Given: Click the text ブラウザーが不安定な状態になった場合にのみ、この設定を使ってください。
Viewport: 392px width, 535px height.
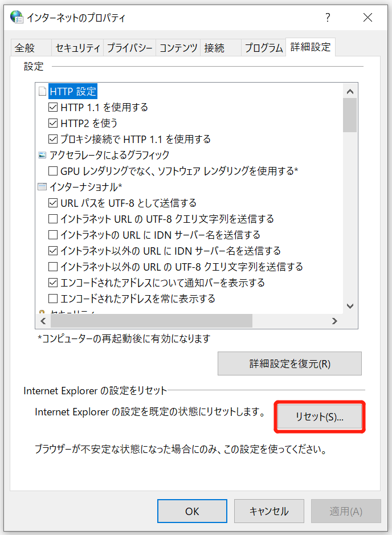Looking at the screenshot, I should tap(181, 449).
